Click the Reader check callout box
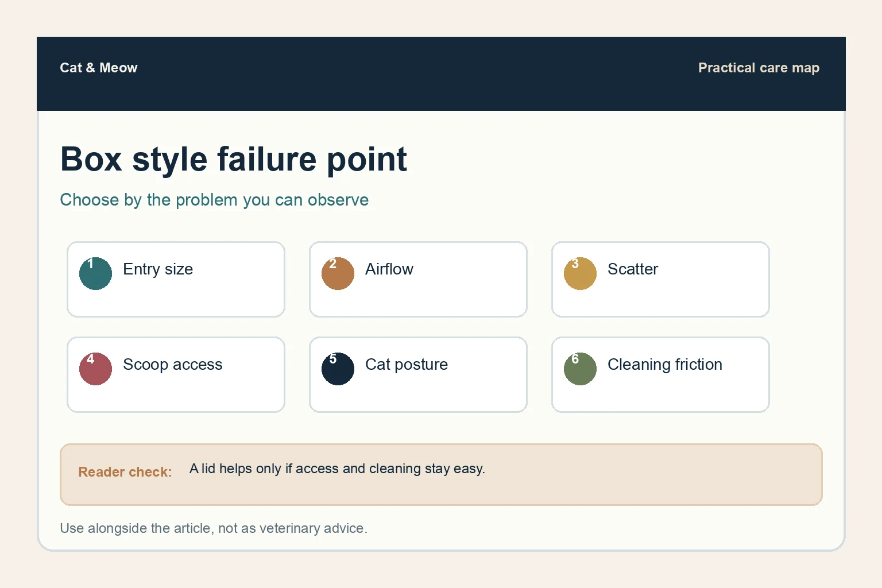The height and width of the screenshot is (588, 882). 441,474
